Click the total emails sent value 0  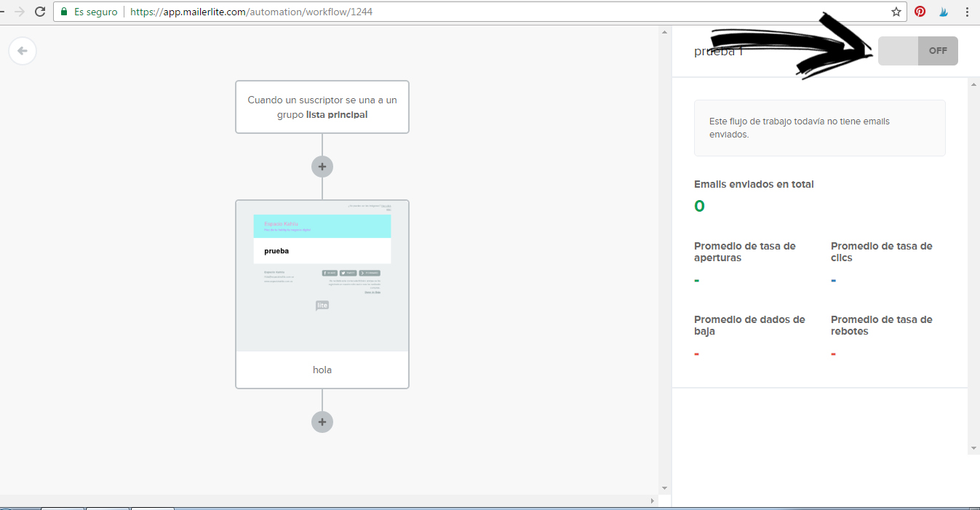(x=699, y=207)
